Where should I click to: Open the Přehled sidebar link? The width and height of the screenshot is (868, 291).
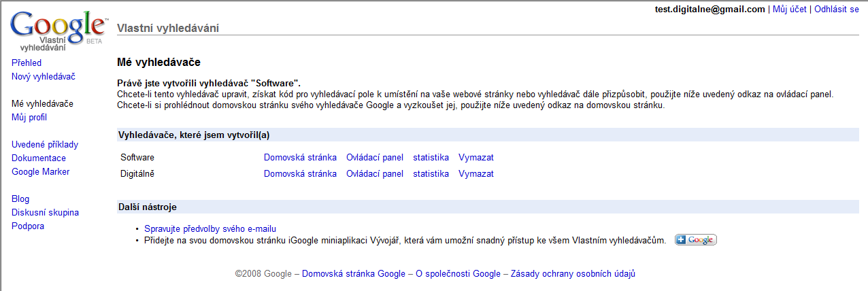27,63
